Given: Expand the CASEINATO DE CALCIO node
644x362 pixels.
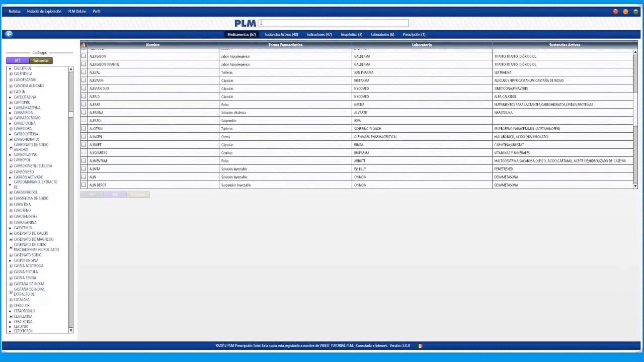Looking at the screenshot, I should click(11, 233).
